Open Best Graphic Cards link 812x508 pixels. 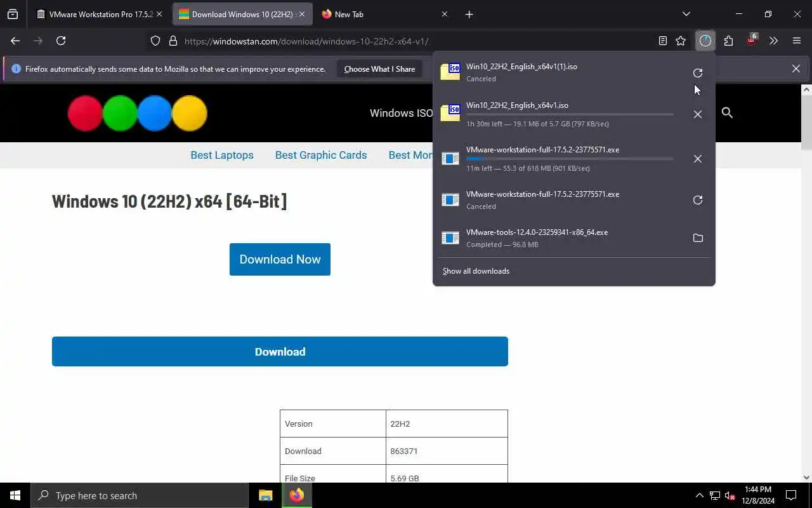pos(321,155)
